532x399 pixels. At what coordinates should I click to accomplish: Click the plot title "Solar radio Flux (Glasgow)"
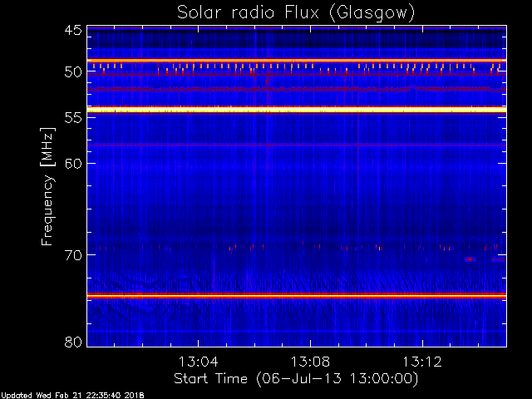[296, 13]
